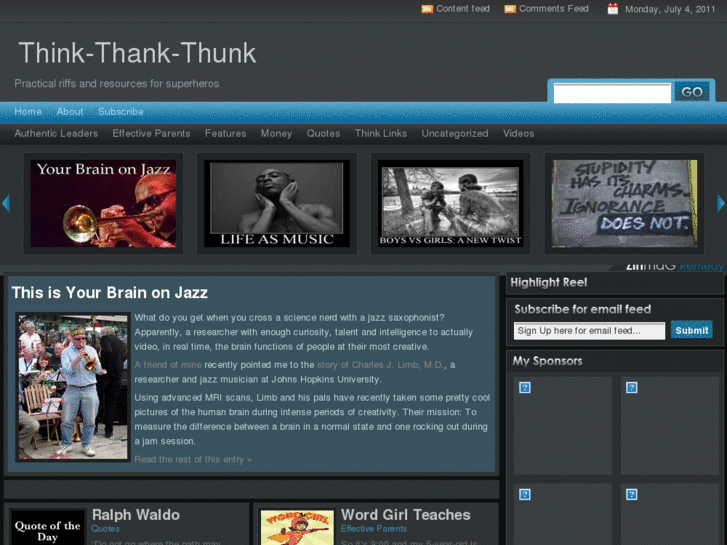Open the Authentic Leaders category
The height and width of the screenshot is (545, 727).
point(56,134)
